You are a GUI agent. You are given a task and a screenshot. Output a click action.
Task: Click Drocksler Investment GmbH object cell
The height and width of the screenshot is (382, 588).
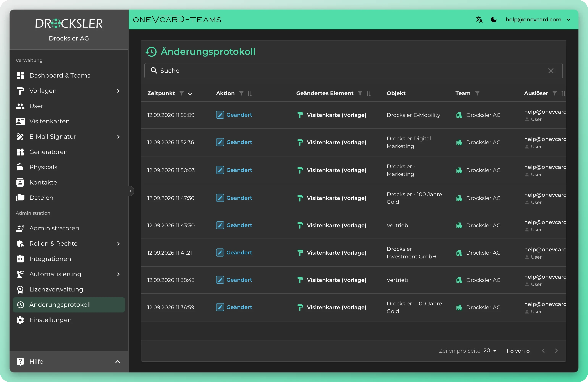coord(411,253)
